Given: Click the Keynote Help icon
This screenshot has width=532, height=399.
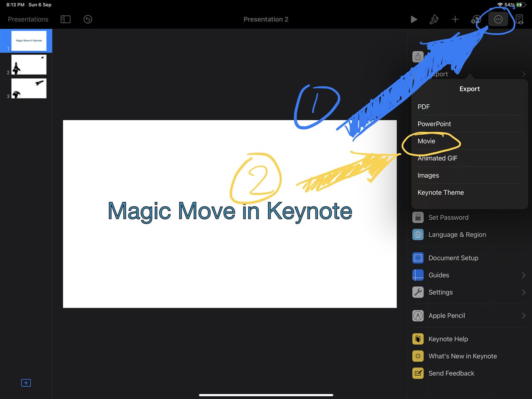Looking at the screenshot, I should coord(418,339).
